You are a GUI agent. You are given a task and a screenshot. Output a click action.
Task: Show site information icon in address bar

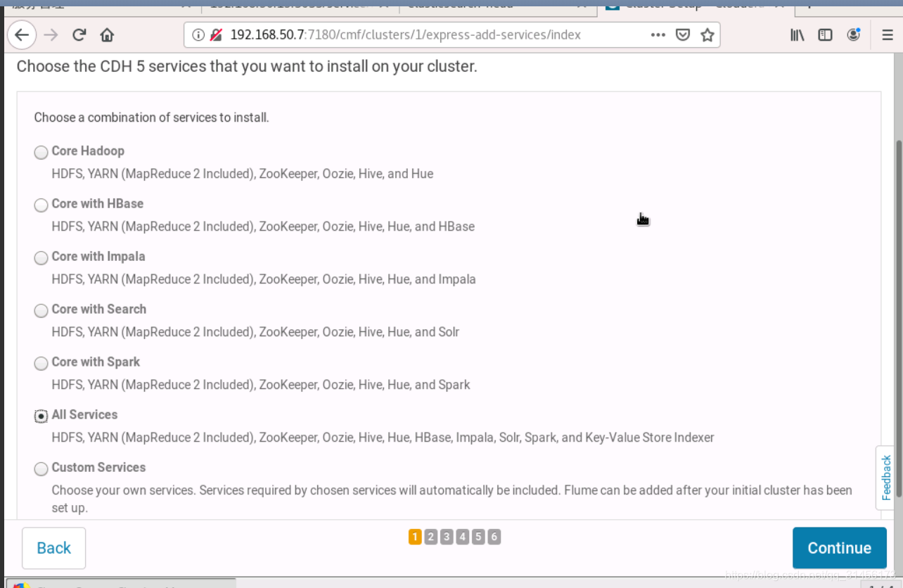pyautogui.click(x=198, y=34)
